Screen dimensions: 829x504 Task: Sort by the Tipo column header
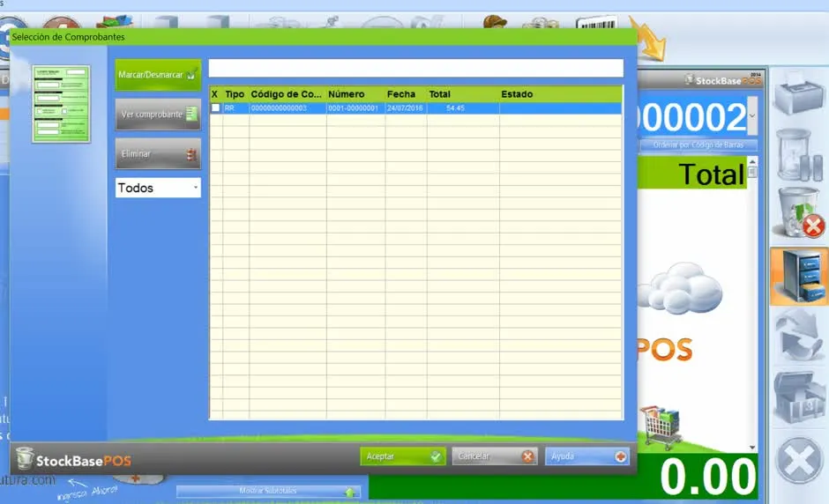(x=235, y=94)
